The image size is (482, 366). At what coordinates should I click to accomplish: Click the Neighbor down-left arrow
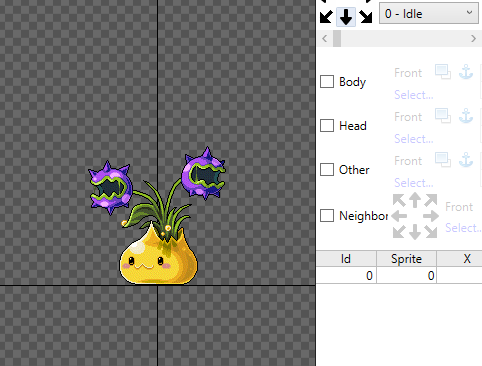399,232
